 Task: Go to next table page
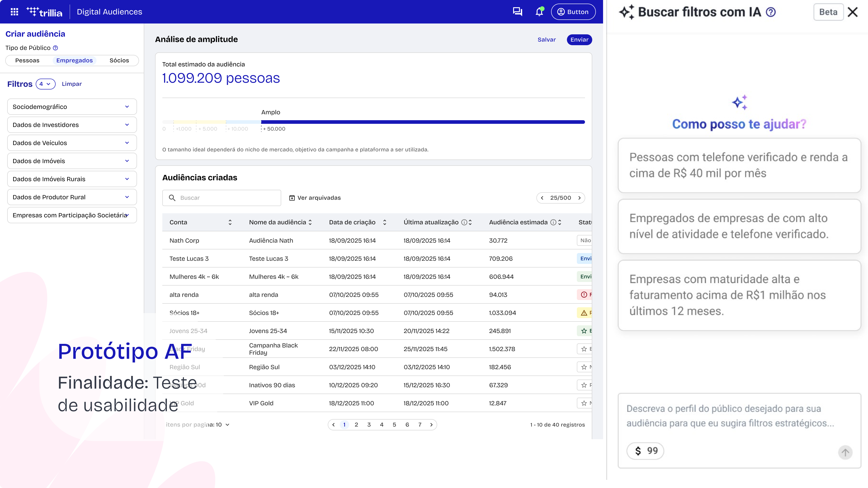click(x=431, y=425)
